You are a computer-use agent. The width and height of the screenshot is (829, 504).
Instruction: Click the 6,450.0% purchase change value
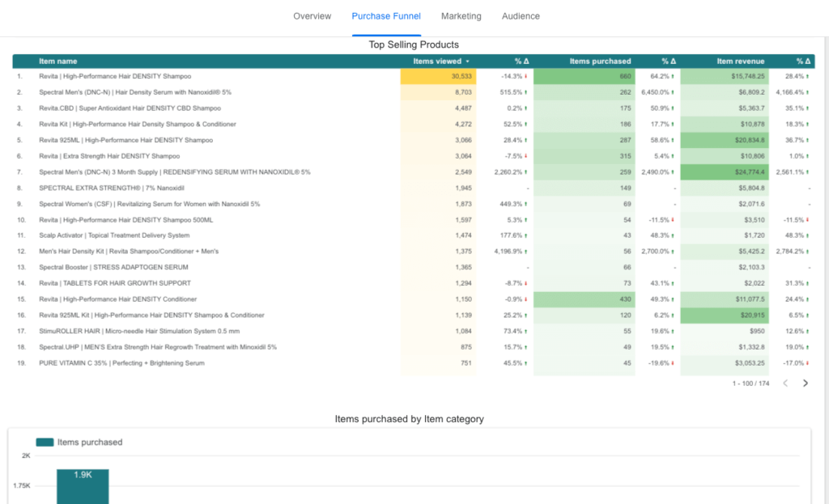pos(656,92)
